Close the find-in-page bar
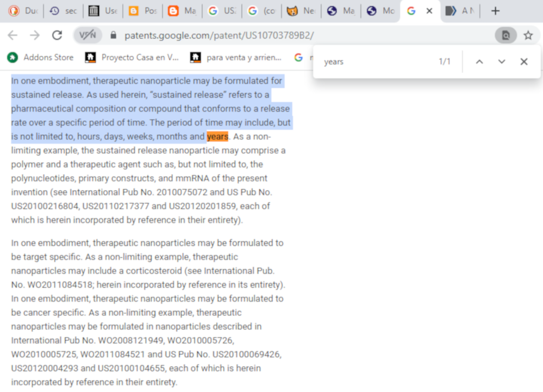Image resolution: width=543 pixels, height=392 pixels. click(524, 61)
